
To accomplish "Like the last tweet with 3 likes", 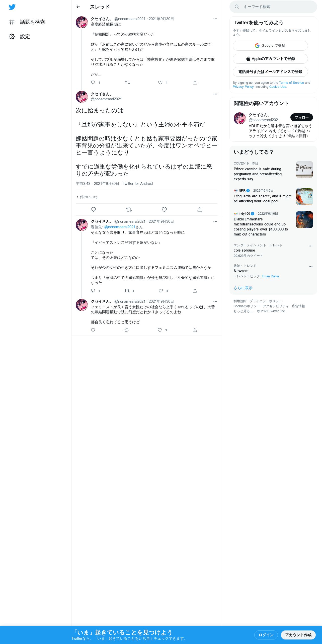I will point(160,330).
